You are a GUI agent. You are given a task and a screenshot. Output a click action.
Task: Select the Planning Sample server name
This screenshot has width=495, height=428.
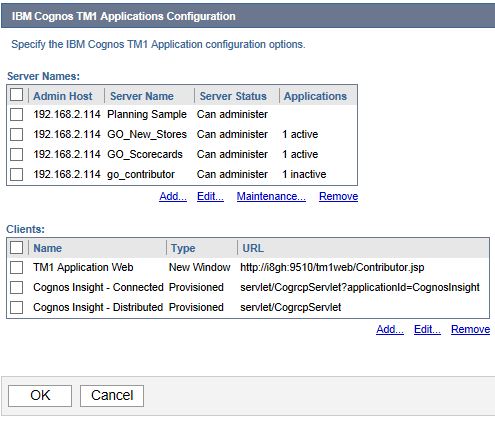147,114
